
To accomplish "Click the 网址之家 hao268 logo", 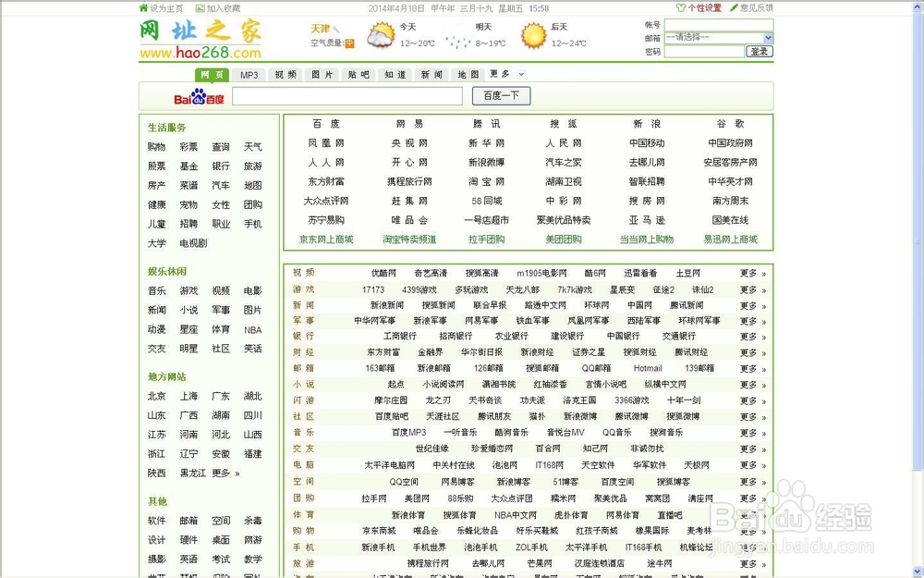I will (201, 39).
